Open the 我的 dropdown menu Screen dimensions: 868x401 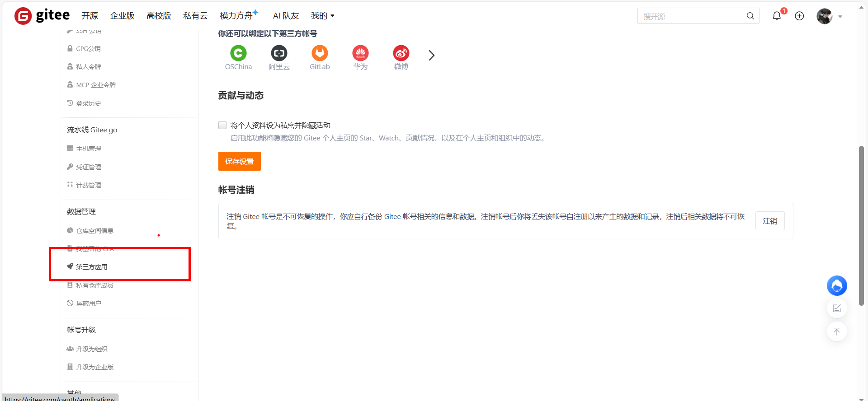click(x=322, y=16)
